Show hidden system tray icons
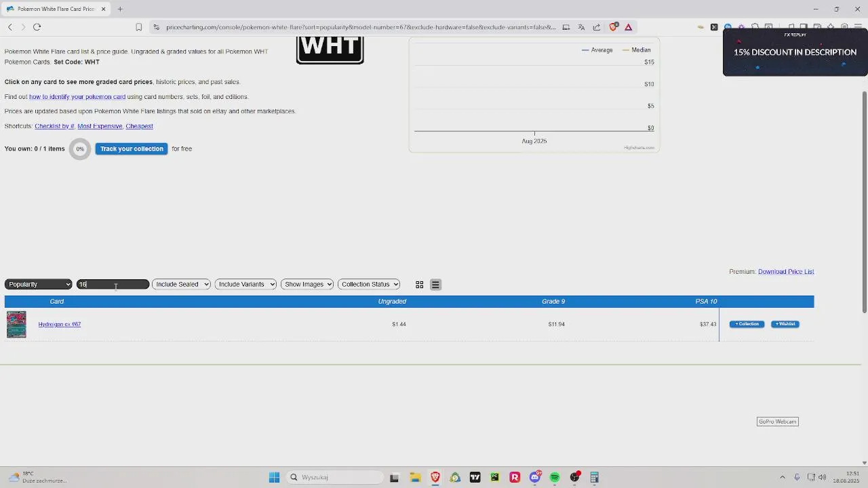The height and width of the screenshot is (488, 868). point(782,477)
